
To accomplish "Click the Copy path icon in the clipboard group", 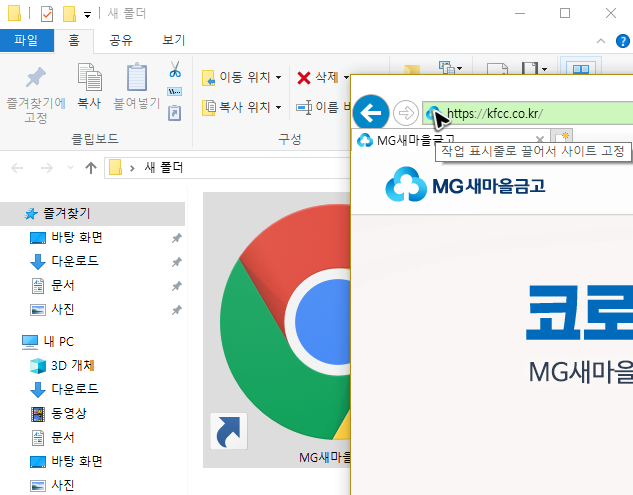I will click(174, 92).
